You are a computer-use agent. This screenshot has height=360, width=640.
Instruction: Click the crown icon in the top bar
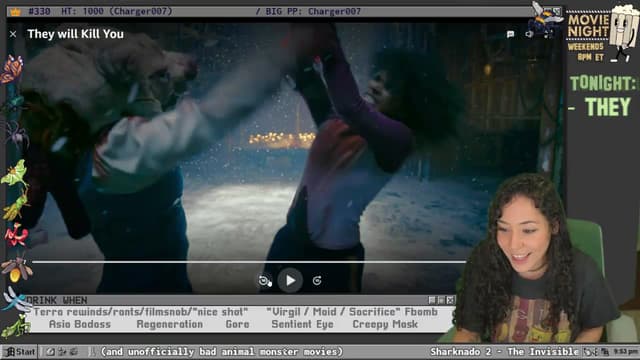click(16, 11)
